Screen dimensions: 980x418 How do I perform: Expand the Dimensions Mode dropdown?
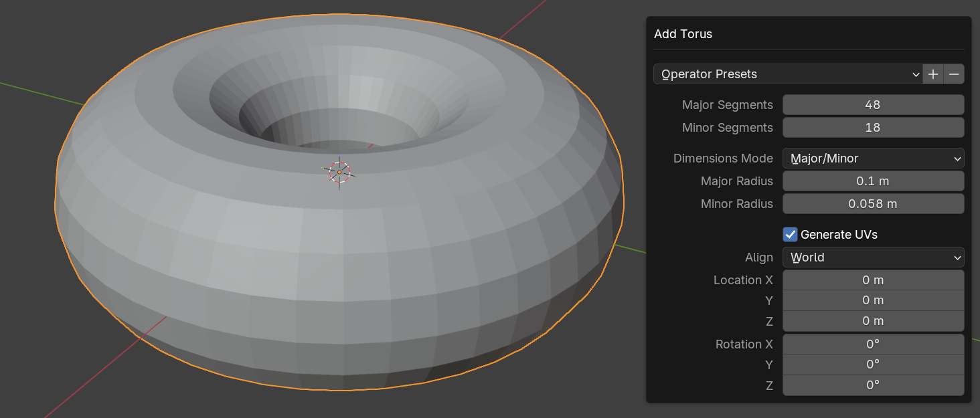(873, 159)
